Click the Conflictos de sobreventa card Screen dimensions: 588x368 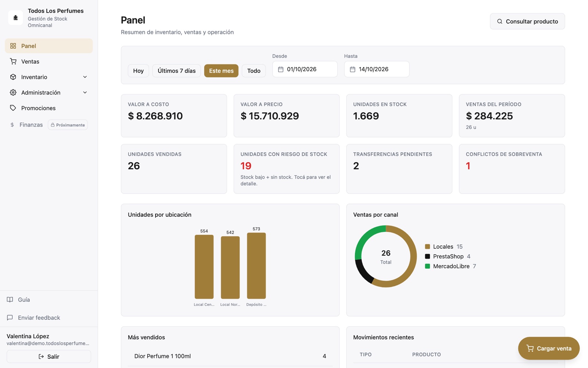tap(512, 169)
